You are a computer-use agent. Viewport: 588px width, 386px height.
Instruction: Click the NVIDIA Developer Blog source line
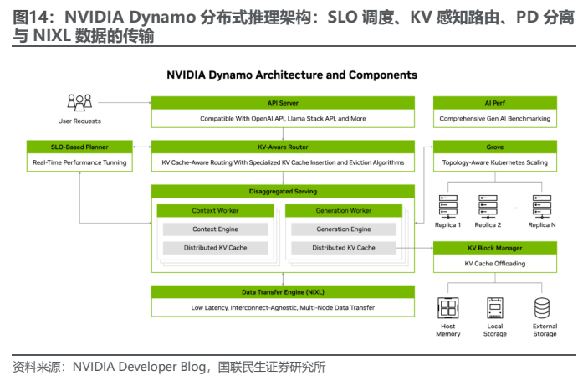pos(169,367)
